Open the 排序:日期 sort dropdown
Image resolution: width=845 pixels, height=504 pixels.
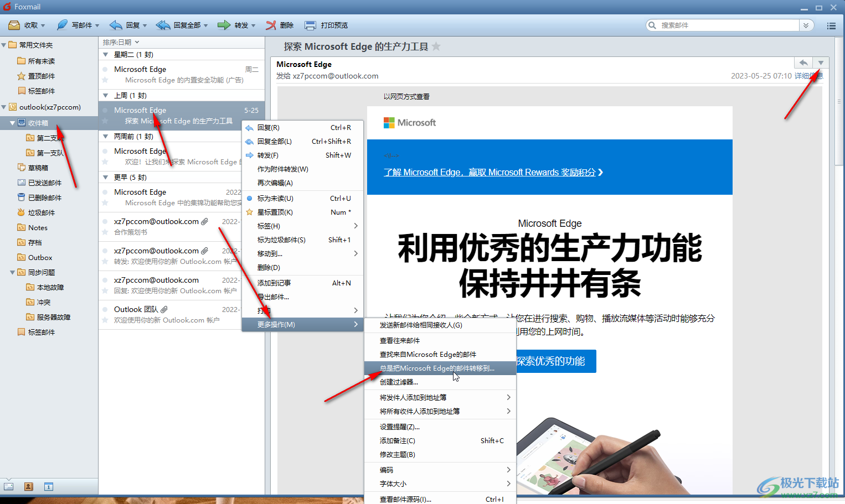pos(121,42)
